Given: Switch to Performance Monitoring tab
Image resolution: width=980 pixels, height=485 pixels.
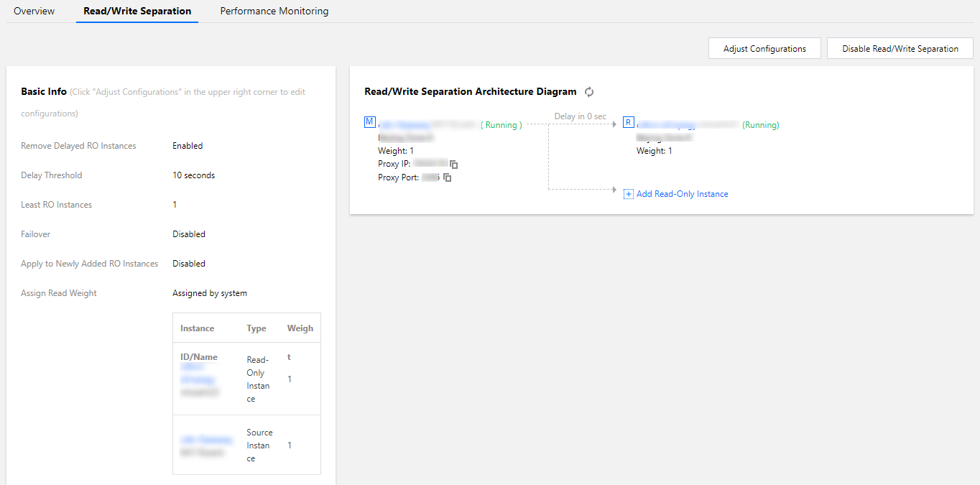Looking at the screenshot, I should [x=274, y=11].
